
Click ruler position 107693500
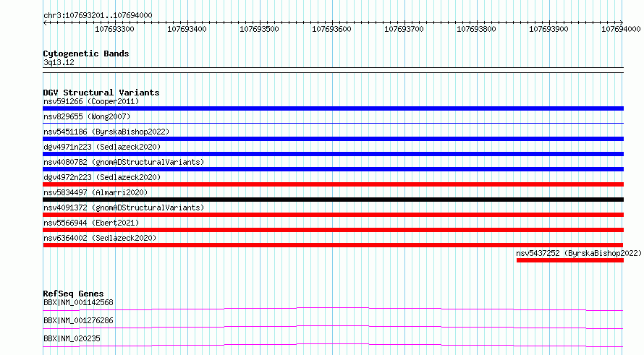point(259,29)
